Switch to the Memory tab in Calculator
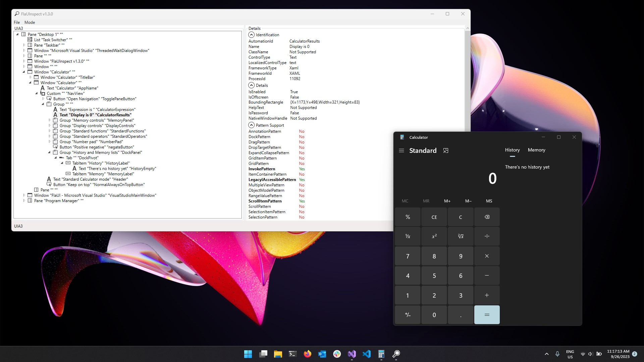 536,150
